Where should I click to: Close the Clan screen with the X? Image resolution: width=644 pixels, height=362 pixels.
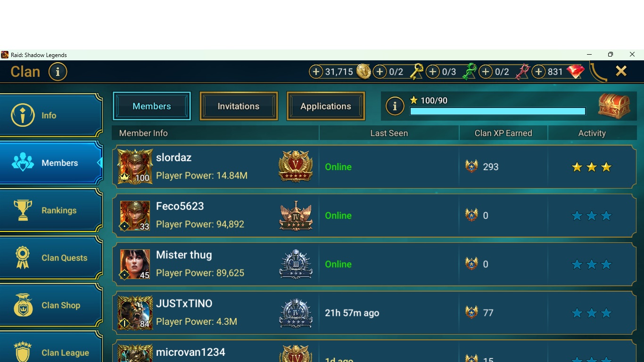coord(621,71)
